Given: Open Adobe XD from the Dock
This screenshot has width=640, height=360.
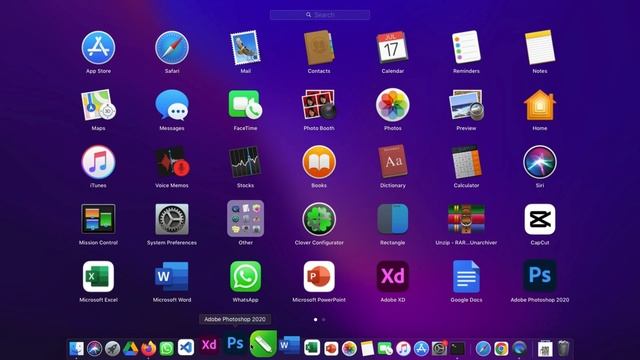Looking at the screenshot, I should (x=209, y=345).
